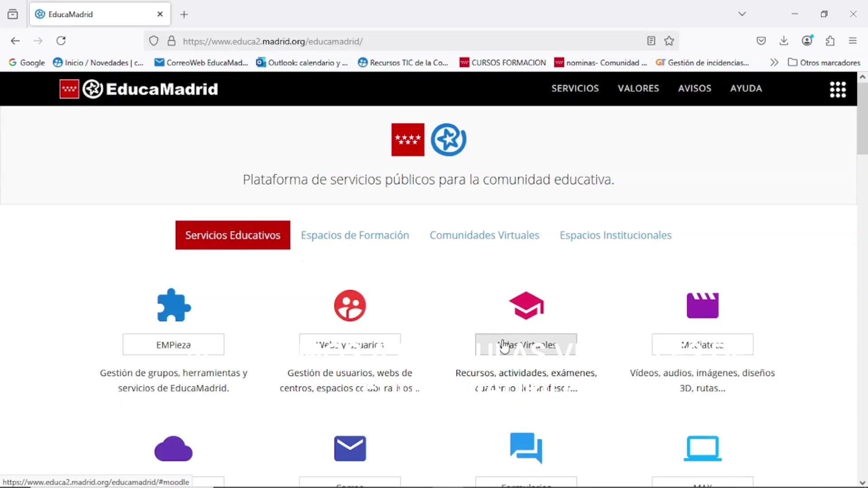Screen dimensions: 868x488
Task: Click the purple clapperboard Mediateca icon
Action: point(703,305)
